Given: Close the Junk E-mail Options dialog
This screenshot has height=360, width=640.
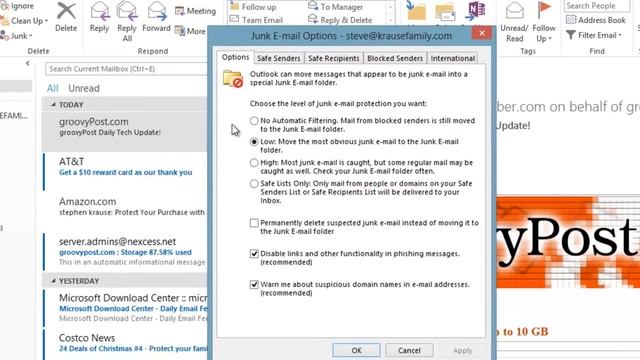Looking at the screenshot, I should pyautogui.click(x=482, y=33).
